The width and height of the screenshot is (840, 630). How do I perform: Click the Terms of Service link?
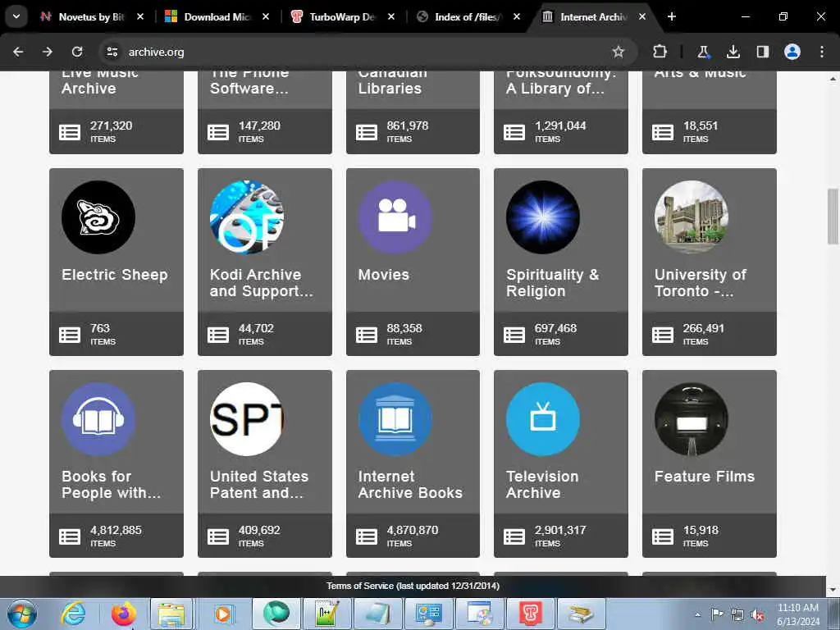413,586
